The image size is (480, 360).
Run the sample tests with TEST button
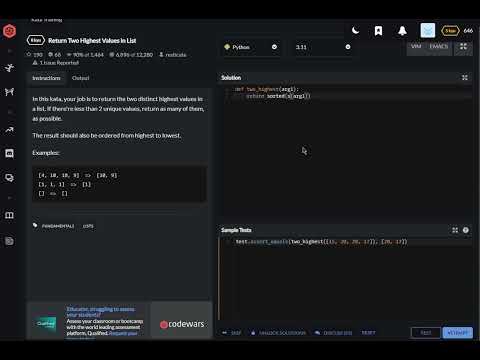coord(426,333)
